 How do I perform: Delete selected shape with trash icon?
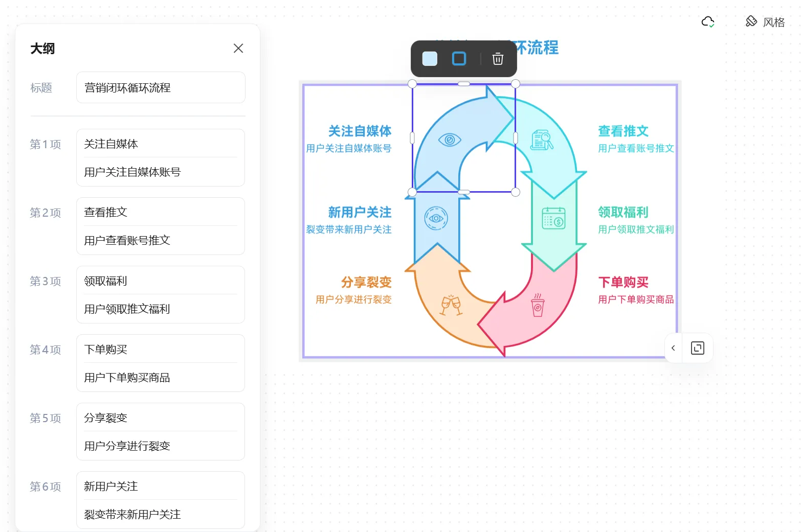tap(498, 59)
